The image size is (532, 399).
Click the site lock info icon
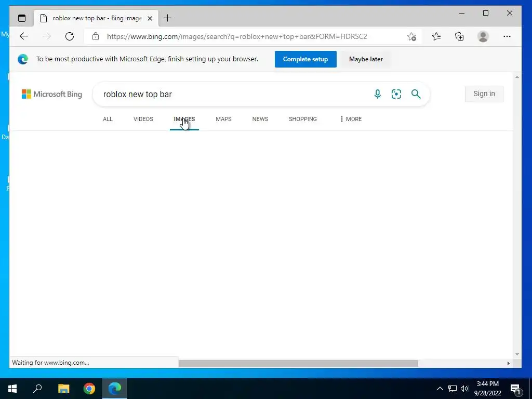pos(96,36)
